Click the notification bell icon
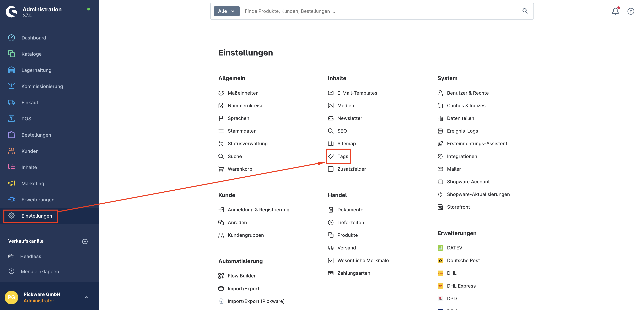 click(615, 11)
